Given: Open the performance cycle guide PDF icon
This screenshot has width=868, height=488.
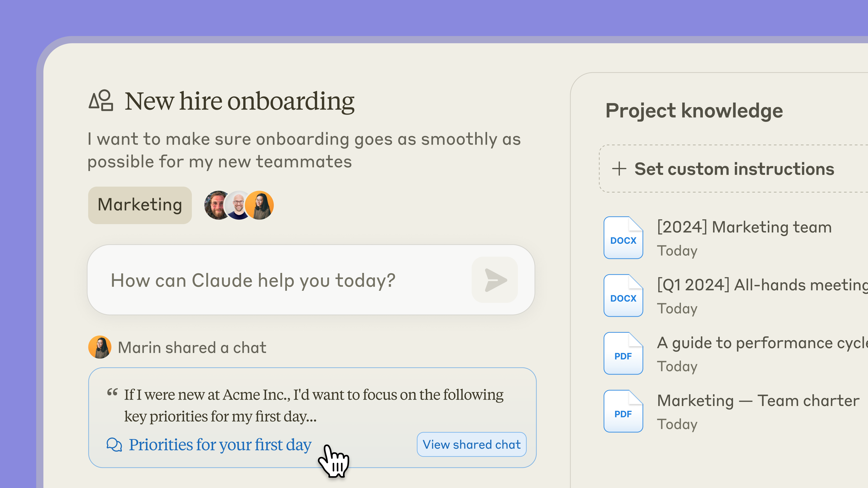Looking at the screenshot, I should coord(623,353).
